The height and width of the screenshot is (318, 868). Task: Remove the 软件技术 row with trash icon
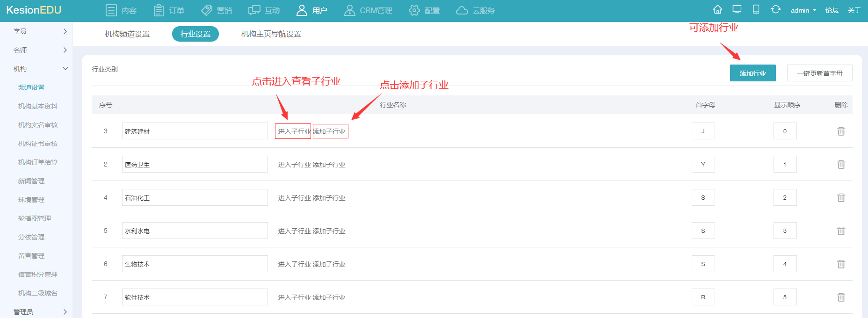tap(841, 297)
